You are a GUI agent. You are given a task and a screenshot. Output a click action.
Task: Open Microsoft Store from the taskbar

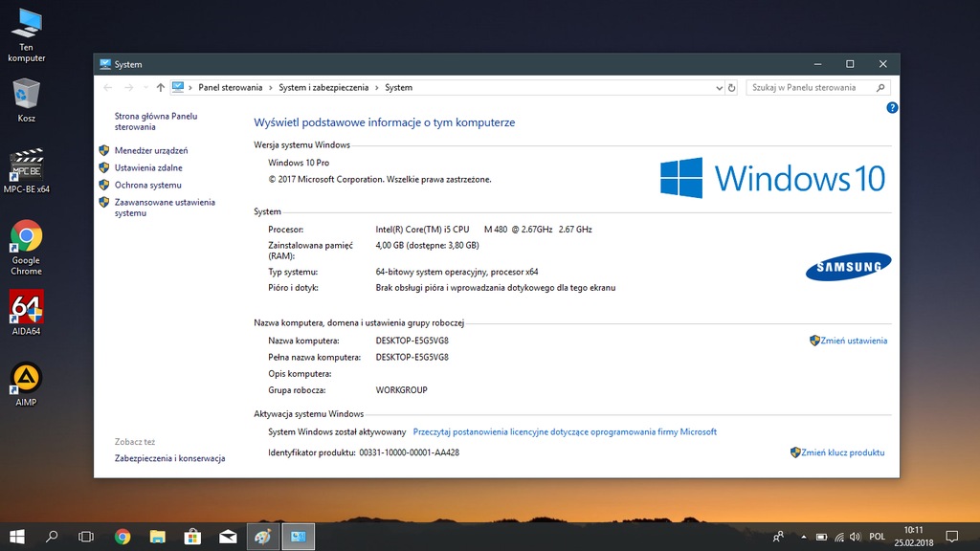click(x=192, y=537)
